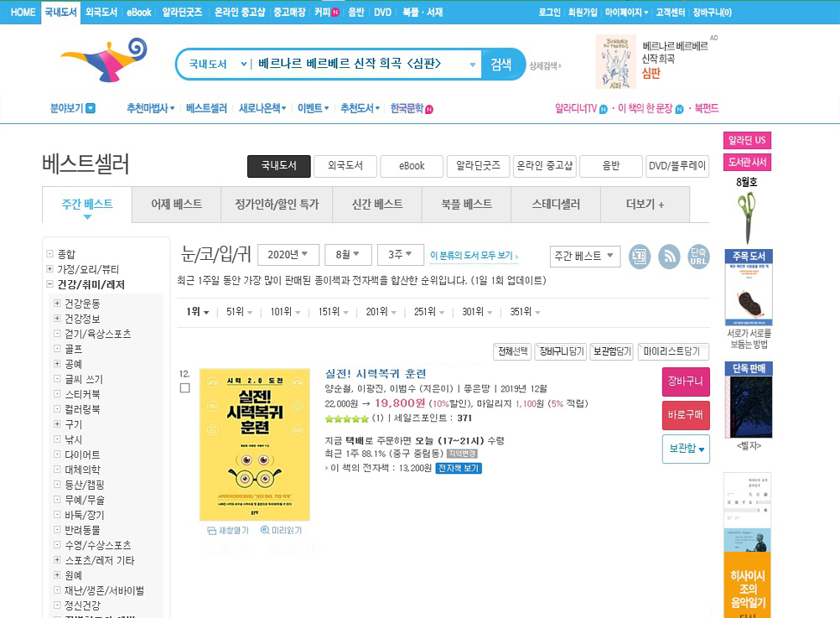Click the scissors image under 8월호
This screenshot has height=618, width=840.
747,218
